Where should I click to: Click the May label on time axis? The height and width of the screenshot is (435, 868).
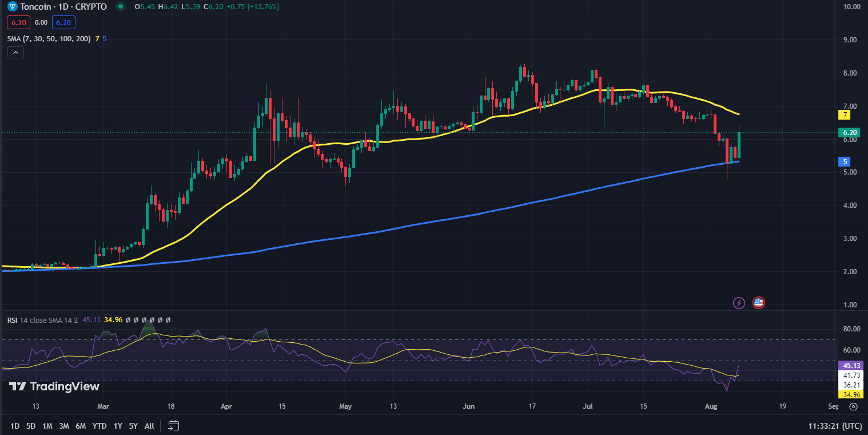[x=345, y=406]
